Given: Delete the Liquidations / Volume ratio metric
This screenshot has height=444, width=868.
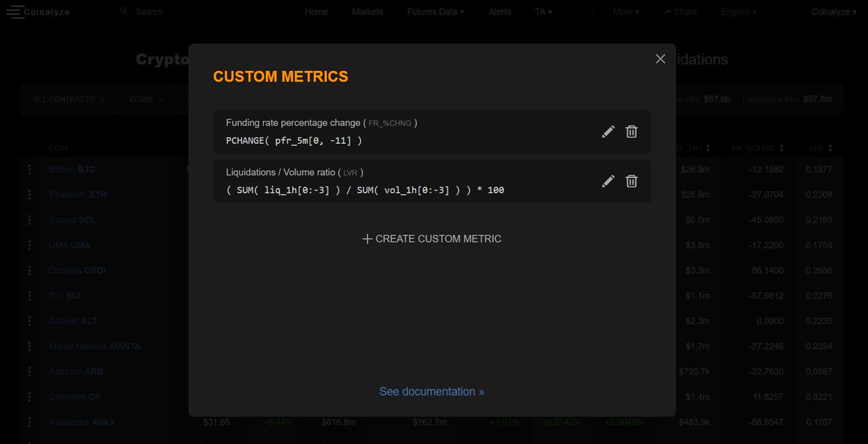Looking at the screenshot, I should [631, 181].
